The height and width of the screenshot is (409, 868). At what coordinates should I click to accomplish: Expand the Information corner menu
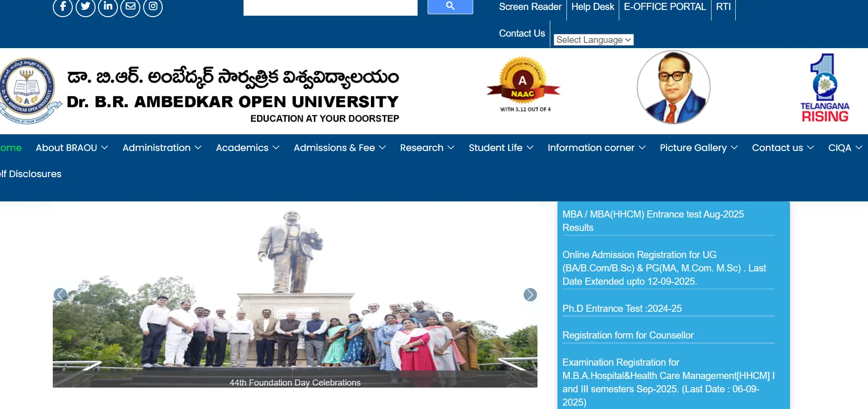[596, 148]
